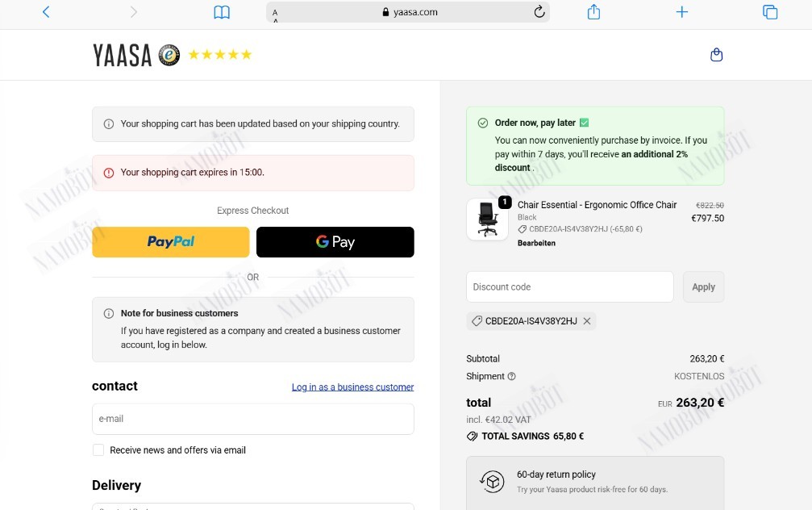Click the 60-day return policy box icon
Viewport: 812px width, 510px height.
492,482
